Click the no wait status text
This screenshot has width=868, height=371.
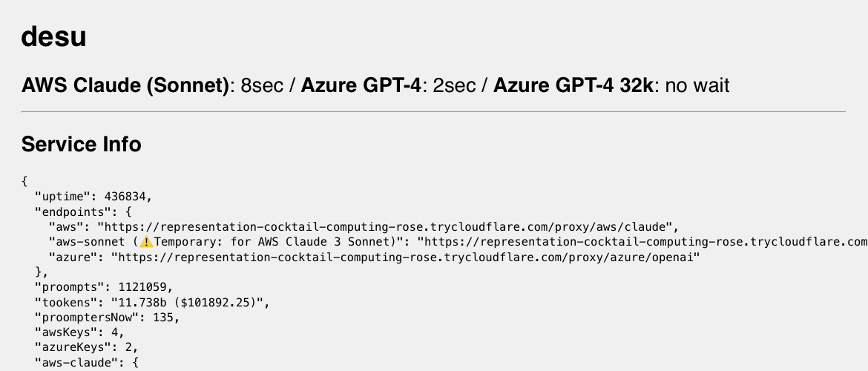click(x=697, y=85)
